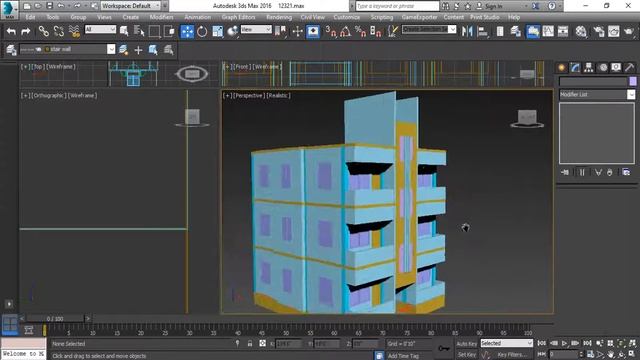Activate the Select Object tool
The image size is (640, 360).
[x=124, y=31]
